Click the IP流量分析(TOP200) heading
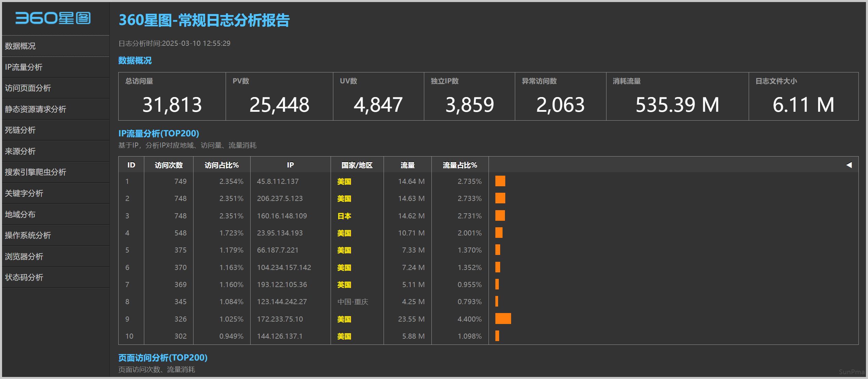This screenshot has width=868, height=379. coord(159,133)
